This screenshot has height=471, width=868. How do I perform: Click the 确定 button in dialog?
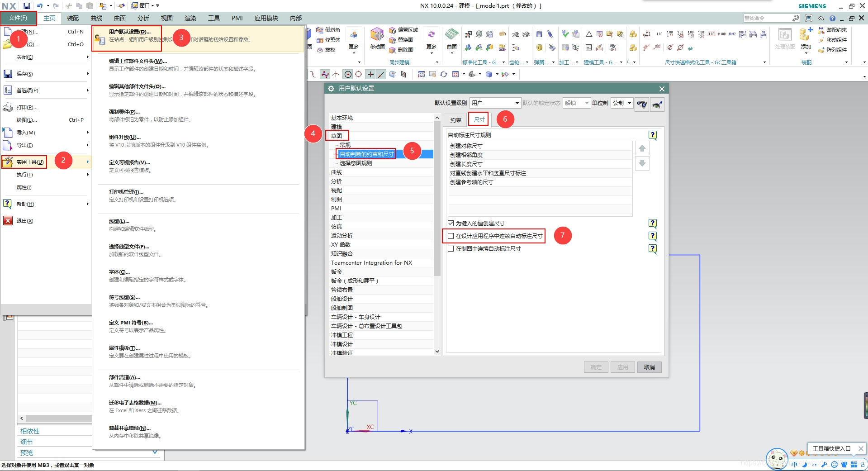596,367
